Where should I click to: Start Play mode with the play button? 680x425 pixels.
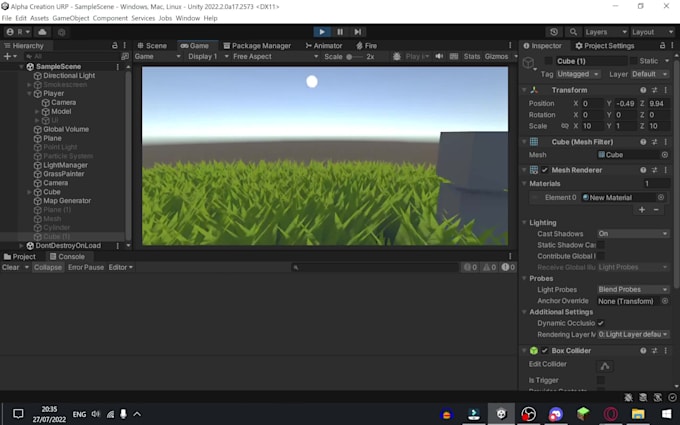(x=322, y=32)
